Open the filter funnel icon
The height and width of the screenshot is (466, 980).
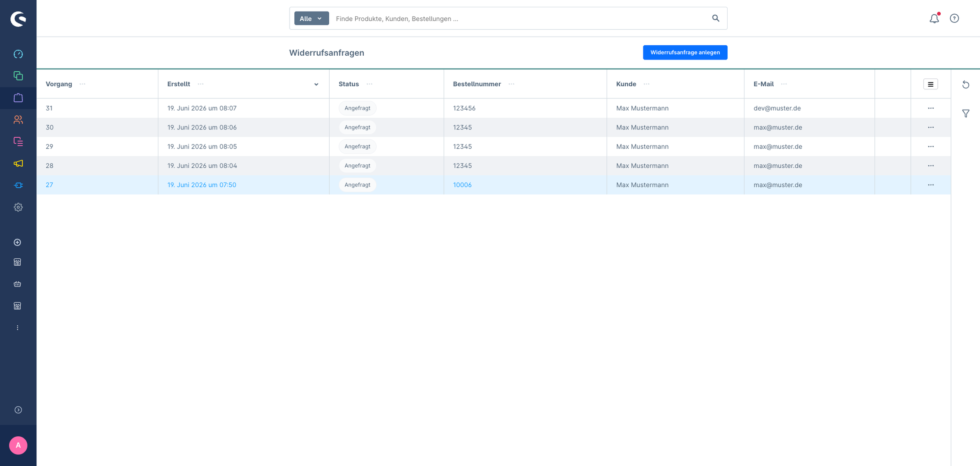(966, 113)
